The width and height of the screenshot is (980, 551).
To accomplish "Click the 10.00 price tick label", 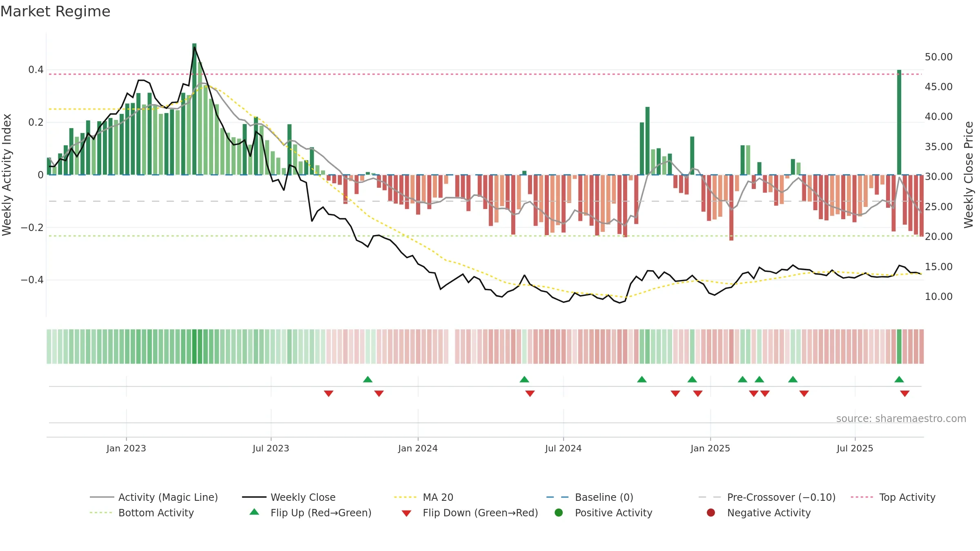I will click(939, 297).
